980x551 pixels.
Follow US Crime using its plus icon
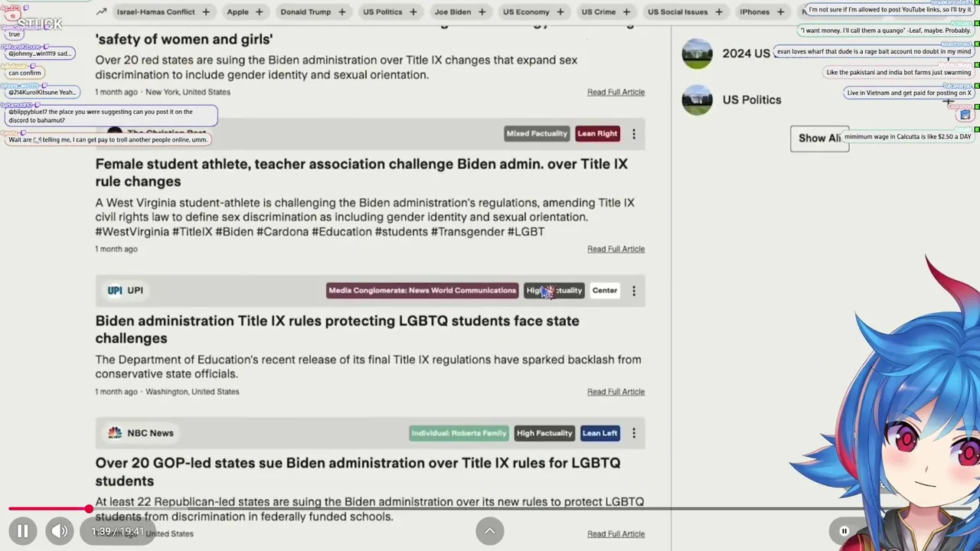point(626,11)
